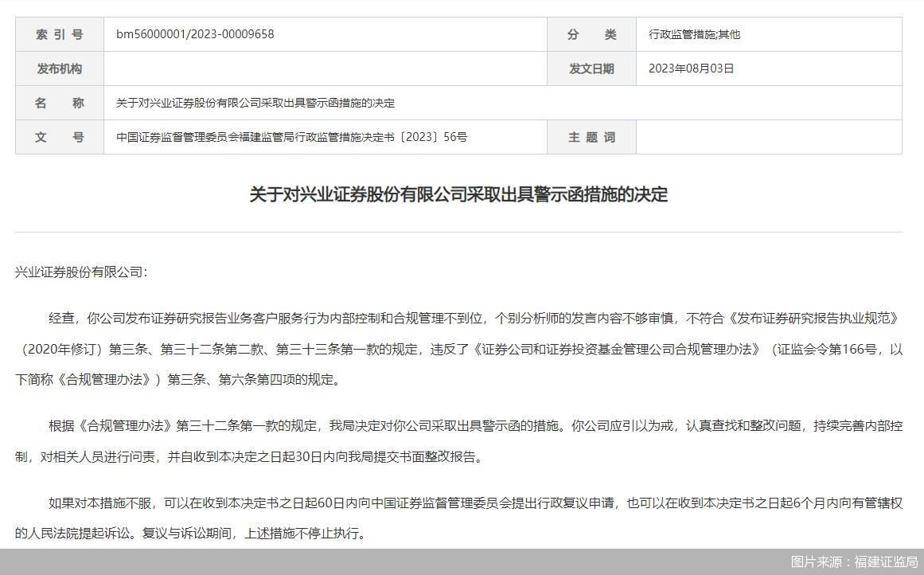Click the paragraph line starting with 如果对本措施不服
This screenshot has height=575, width=924.
pyautogui.click(x=475, y=503)
